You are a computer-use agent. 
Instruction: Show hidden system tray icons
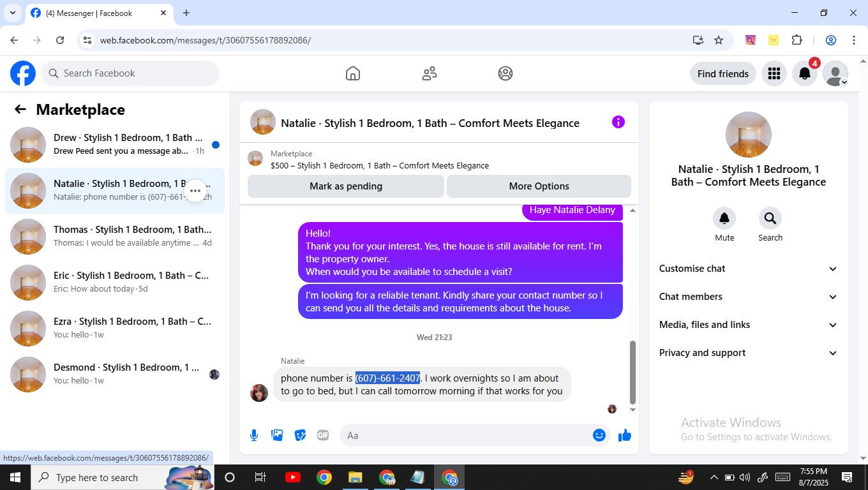coord(714,477)
